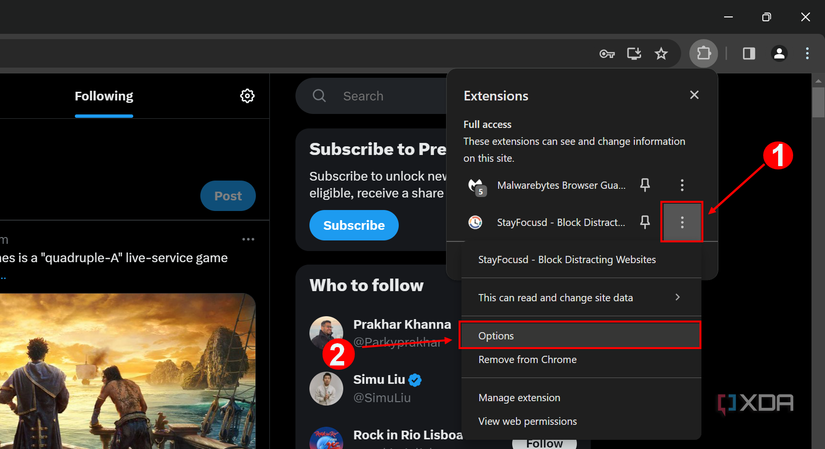Expand 'This can read and change site data'
Viewport: 825px width, 449px height.
[x=581, y=297]
